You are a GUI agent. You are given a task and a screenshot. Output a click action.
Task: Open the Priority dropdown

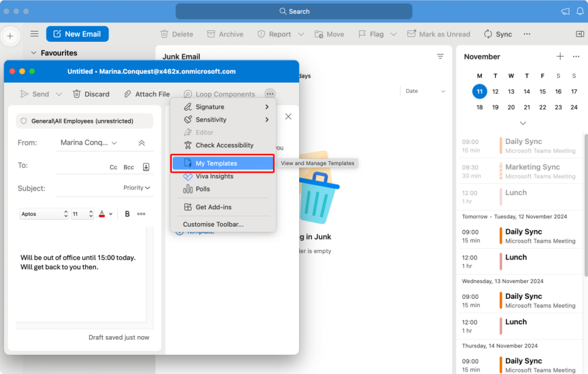137,188
